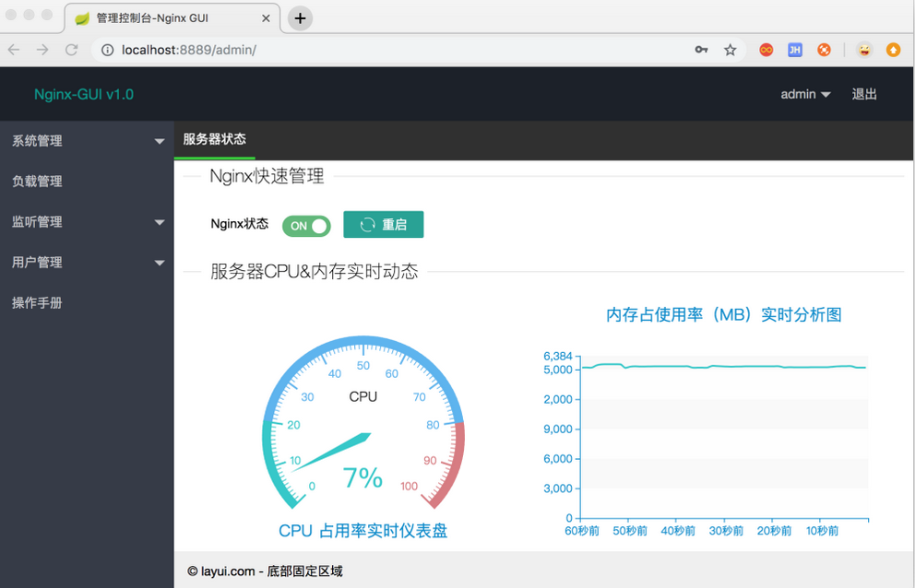This screenshot has height=588, width=915.
Task: Click the 6,384 y-axis value
Action: point(558,356)
